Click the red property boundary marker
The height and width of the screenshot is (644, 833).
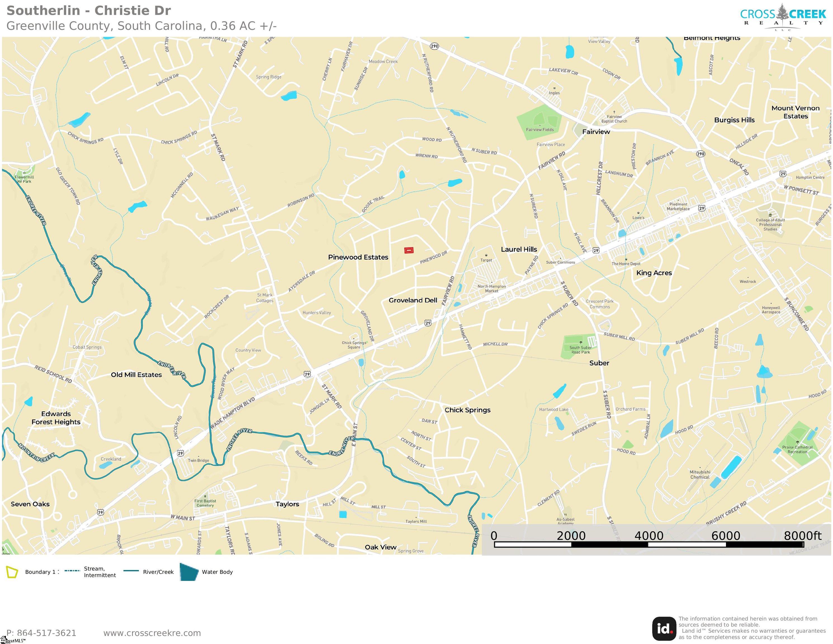tap(409, 250)
